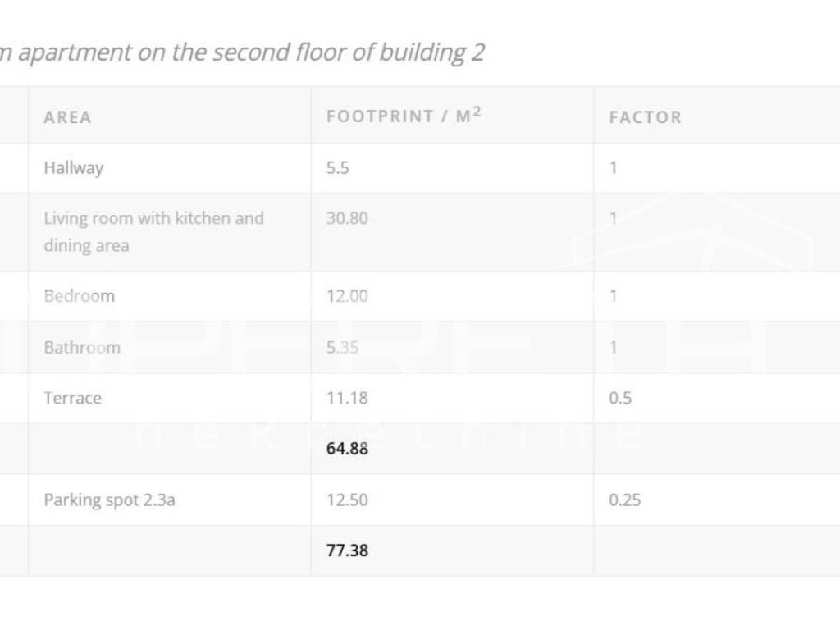
Task: Click the Hallway row label
Action: click(x=74, y=168)
